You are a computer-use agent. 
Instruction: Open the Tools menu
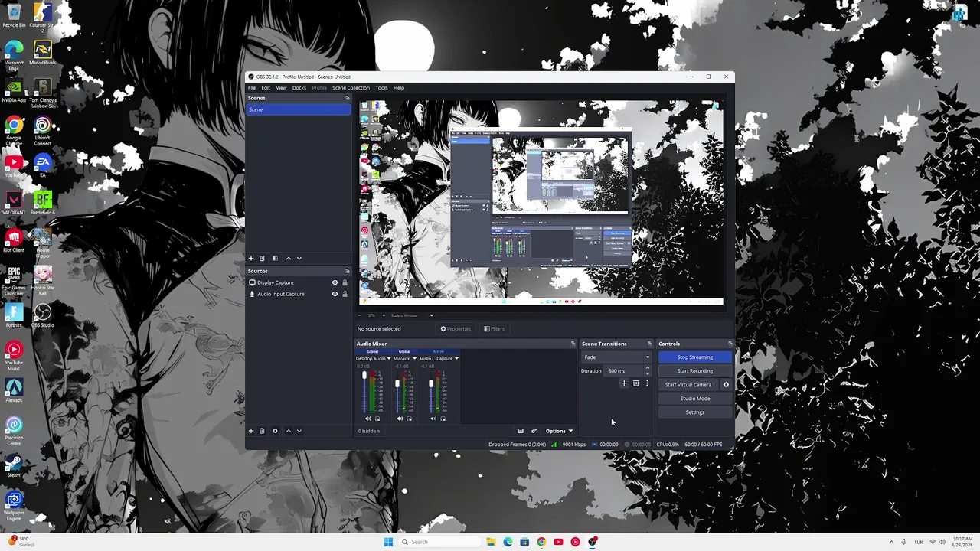381,87
